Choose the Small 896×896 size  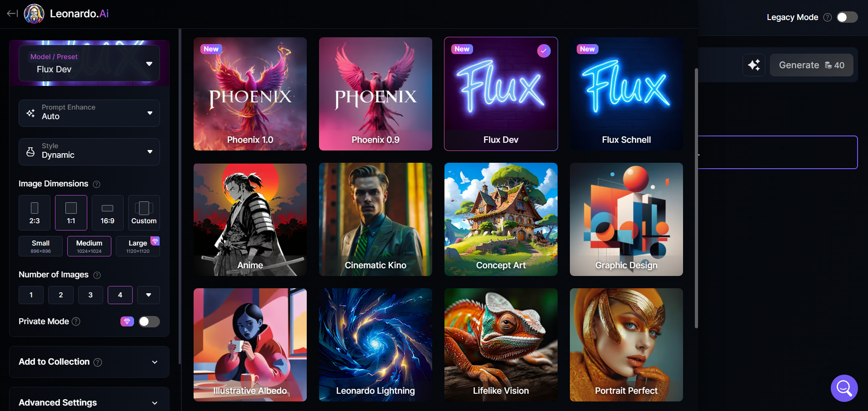click(41, 246)
